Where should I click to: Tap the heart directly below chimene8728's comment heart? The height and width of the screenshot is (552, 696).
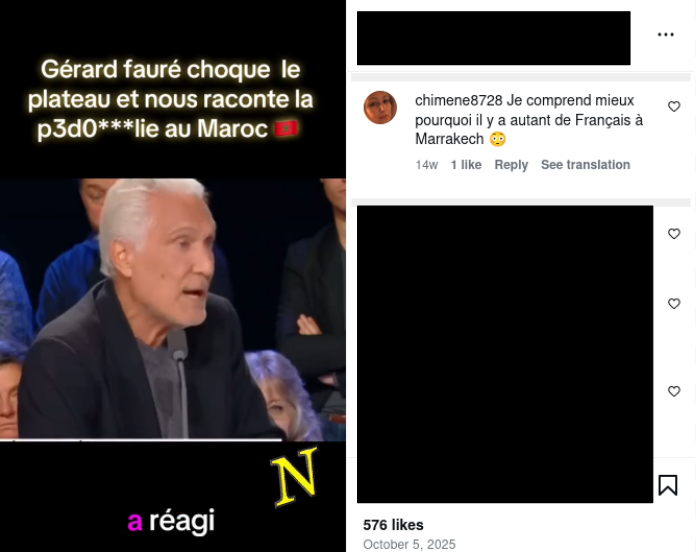(674, 234)
